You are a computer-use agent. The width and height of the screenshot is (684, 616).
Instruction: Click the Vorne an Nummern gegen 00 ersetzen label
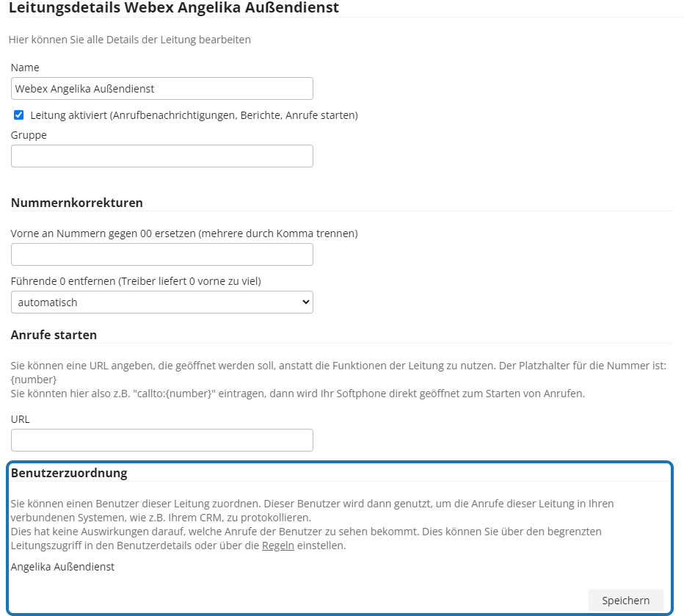click(184, 233)
